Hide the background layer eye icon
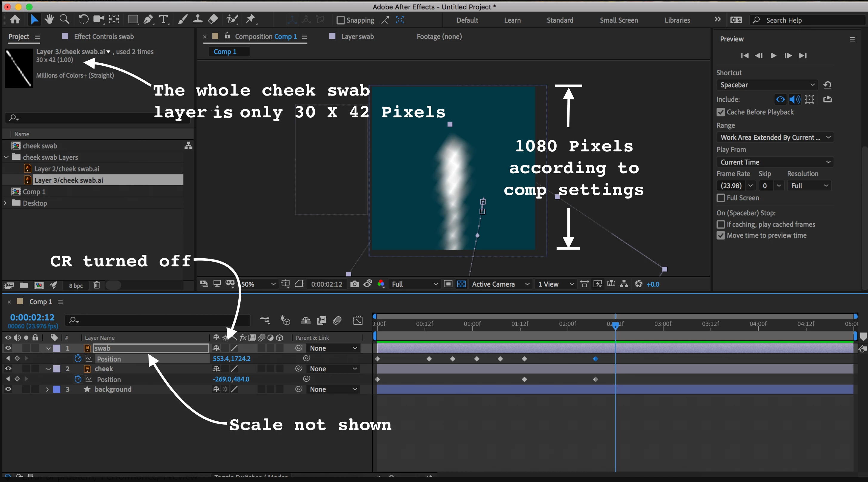The height and width of the screenshot is (482, 868). pyautogui.click(x=8, y=389)
